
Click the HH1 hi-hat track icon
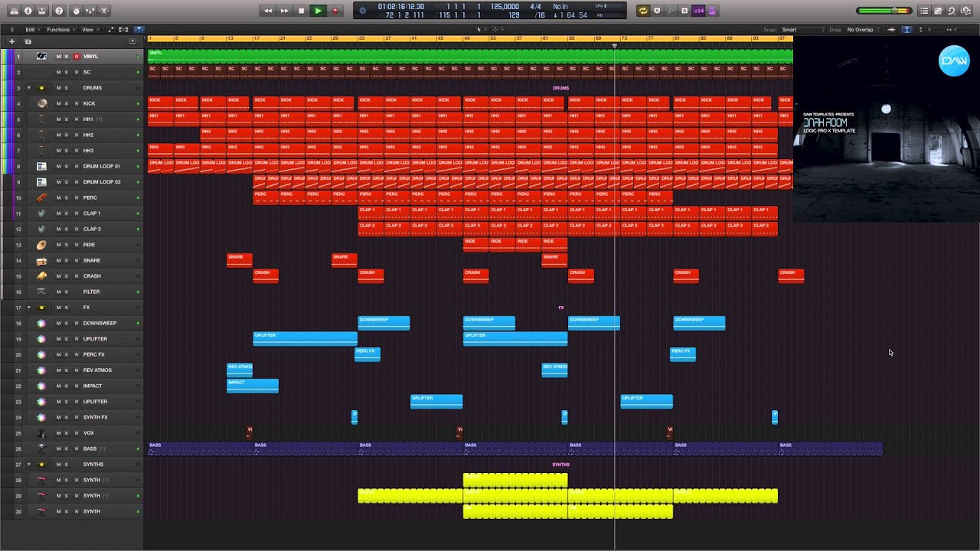(41, 119)
